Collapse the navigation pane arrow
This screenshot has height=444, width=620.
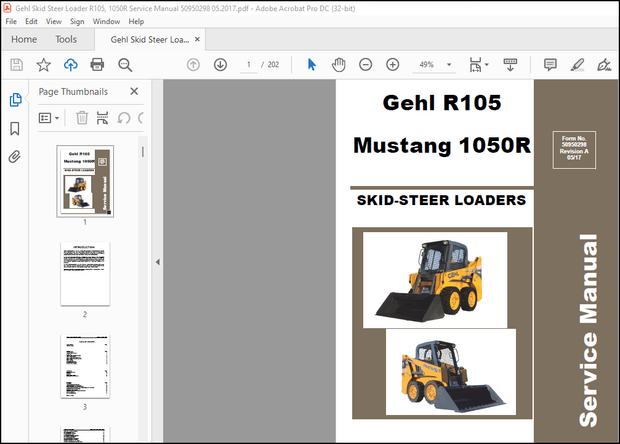158,262
